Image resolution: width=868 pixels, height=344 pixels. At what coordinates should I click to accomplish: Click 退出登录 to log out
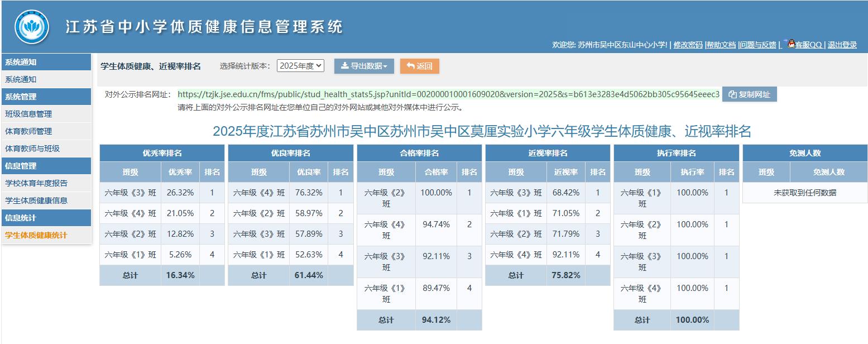pyautogui.click(x=842, y=45)
